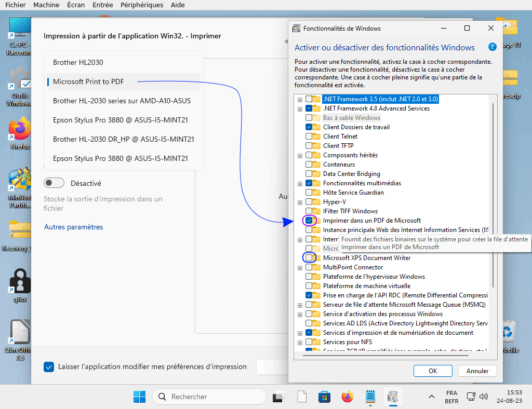Check the Hyper-V feature checkbox
The height and width of the screenshot is (409, 532).
(x=309, y=201)
